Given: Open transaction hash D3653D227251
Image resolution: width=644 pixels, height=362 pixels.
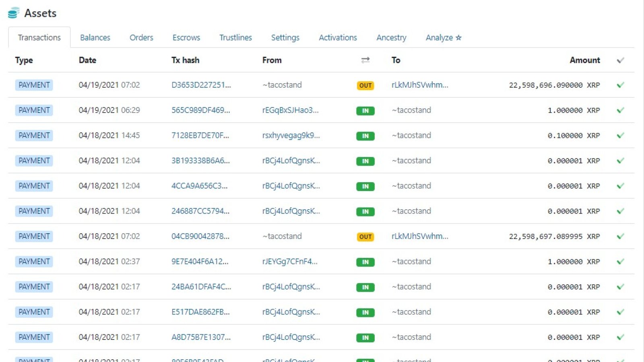Looking at the screenshot, I should 201,85.
